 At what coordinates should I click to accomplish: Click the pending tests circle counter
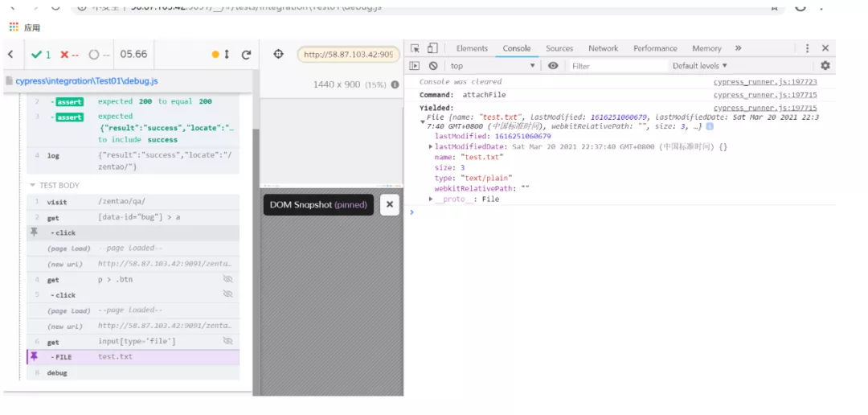99,55
